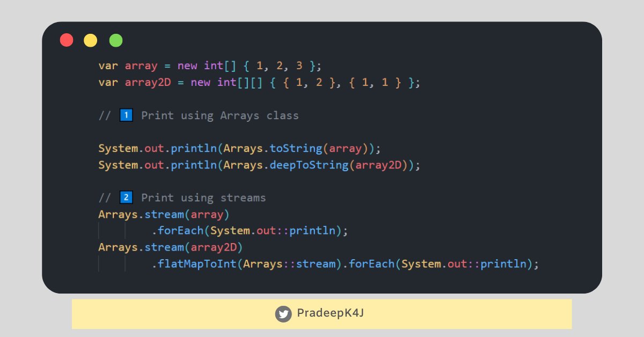
Task: Click the yellow traffic light circle
Action: [90, 40]
